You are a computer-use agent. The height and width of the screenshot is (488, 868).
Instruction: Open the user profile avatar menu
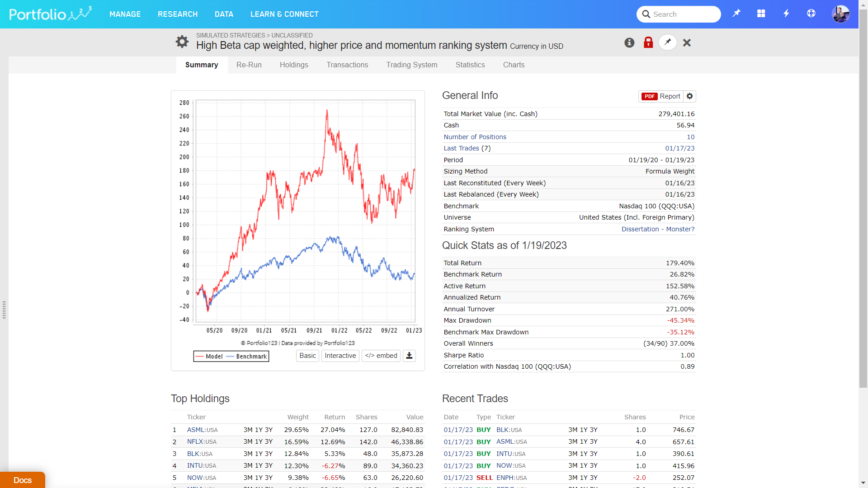point(840,14)
